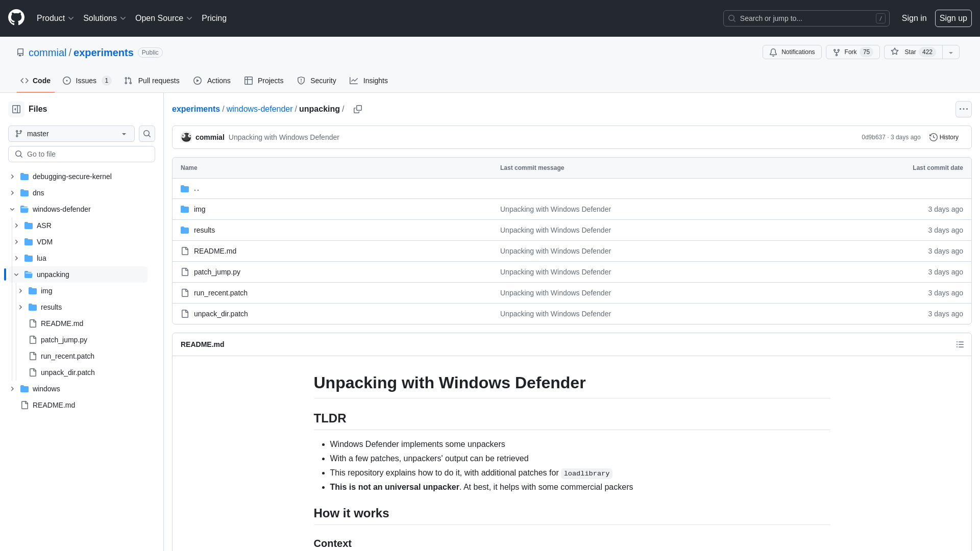Expand the windows folder in tree
Screen dimensions: 980x551
[12, 389]
